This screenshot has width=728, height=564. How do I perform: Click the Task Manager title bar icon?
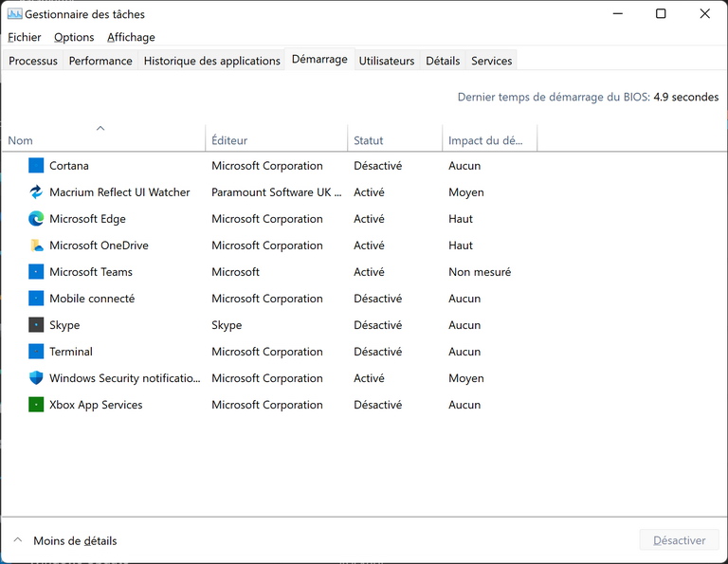click(14, 14)
